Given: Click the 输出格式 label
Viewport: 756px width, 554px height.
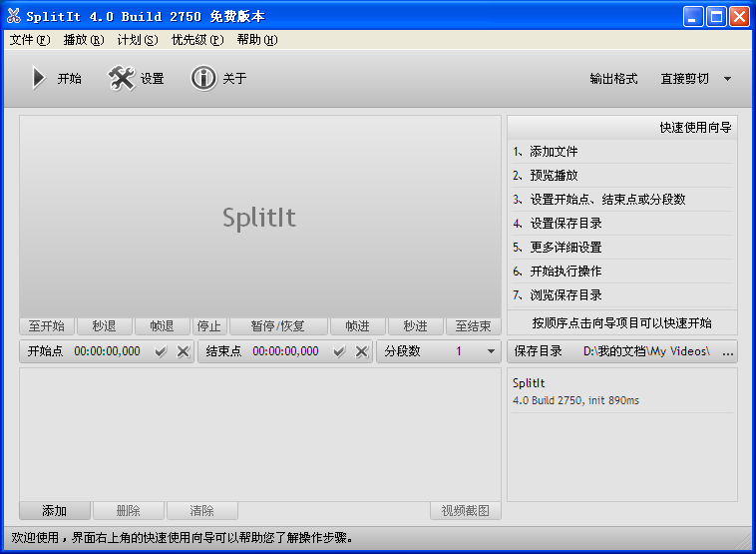Looking at the screenshot, I should [613, 79].
